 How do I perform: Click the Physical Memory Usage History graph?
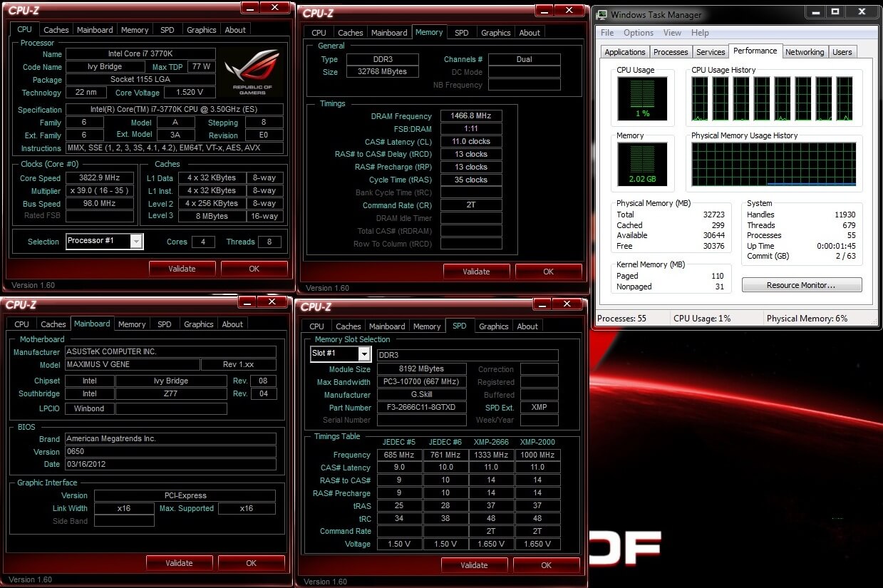click(773, 165)
